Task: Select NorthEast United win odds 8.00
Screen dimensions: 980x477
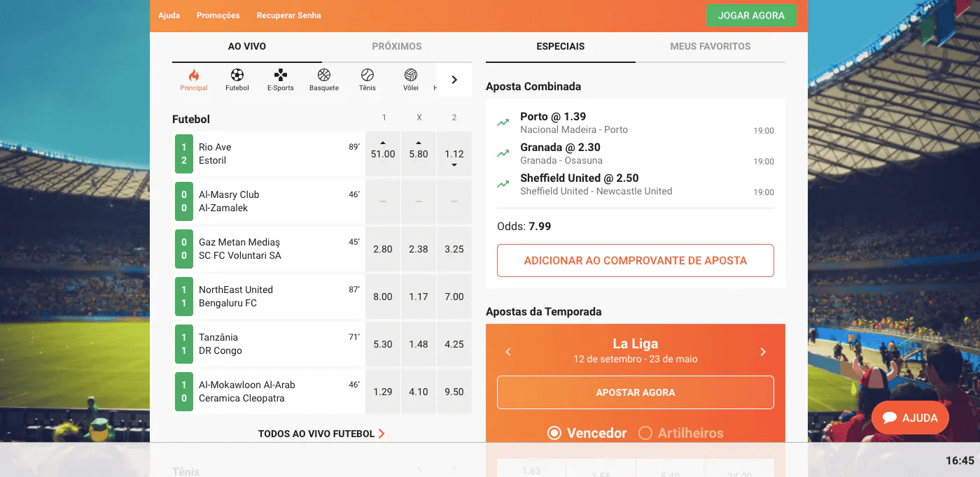Action: coord(383,297)
